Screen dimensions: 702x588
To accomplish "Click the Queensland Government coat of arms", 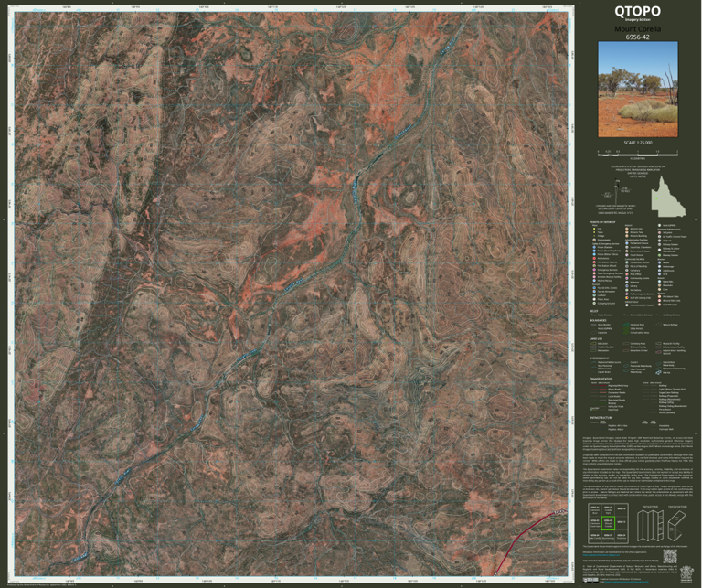I will click(x=686, y=574).
